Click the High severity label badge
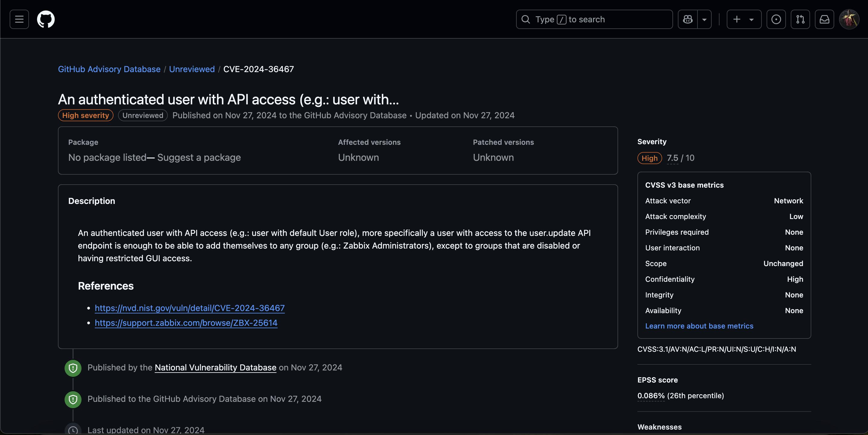This screenshot has height=435, width=868. pos(86,115)
